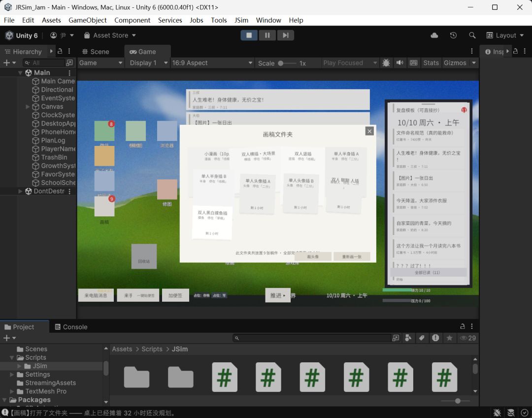The width and height of the screenshot is (532, 418).
Task: Click the 推进 button in game
Action: (277, 295)
